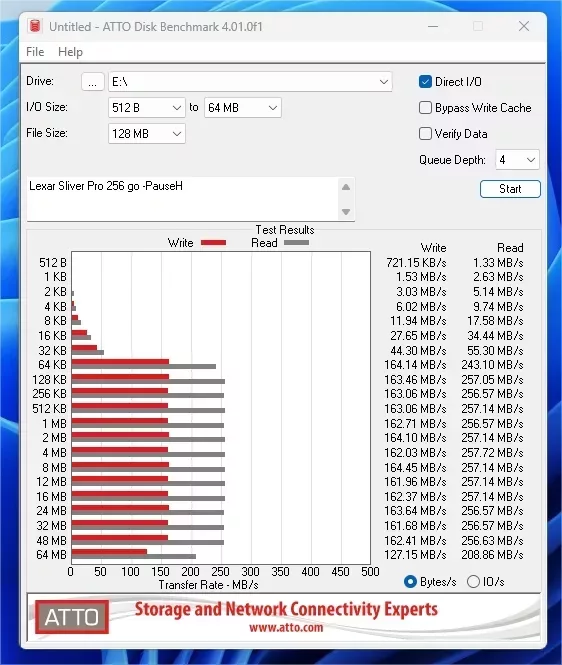562x665 pixels.
Task: Click the 162.41 MB/s write value
Action: [x=415, y=540]
